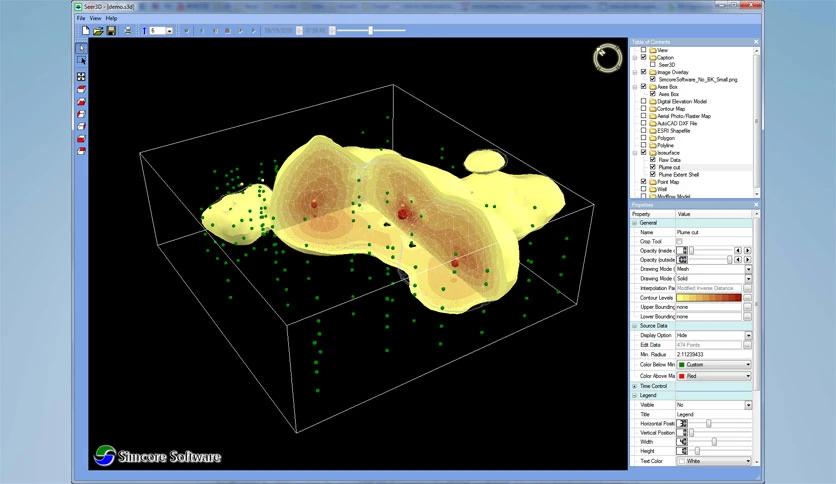This screenshot has height=484, width=836.
Task: Click the Contour Levels ellipsis button
Action: [748, 298]
